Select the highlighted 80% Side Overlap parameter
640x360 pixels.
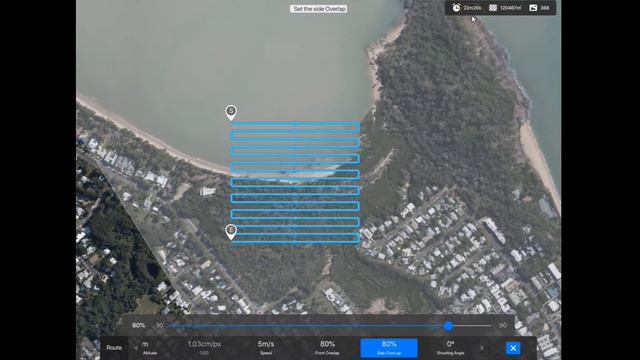(389, 348)
